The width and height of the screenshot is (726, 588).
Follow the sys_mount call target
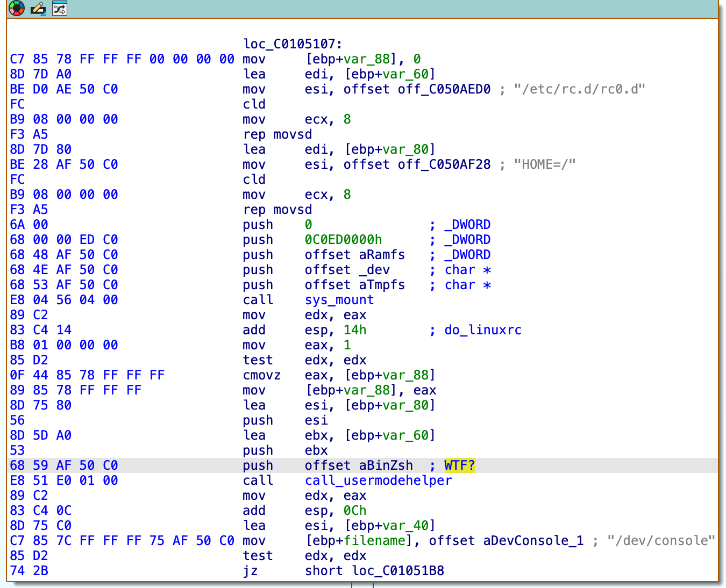pyautogui.click(x=339, y=300)
